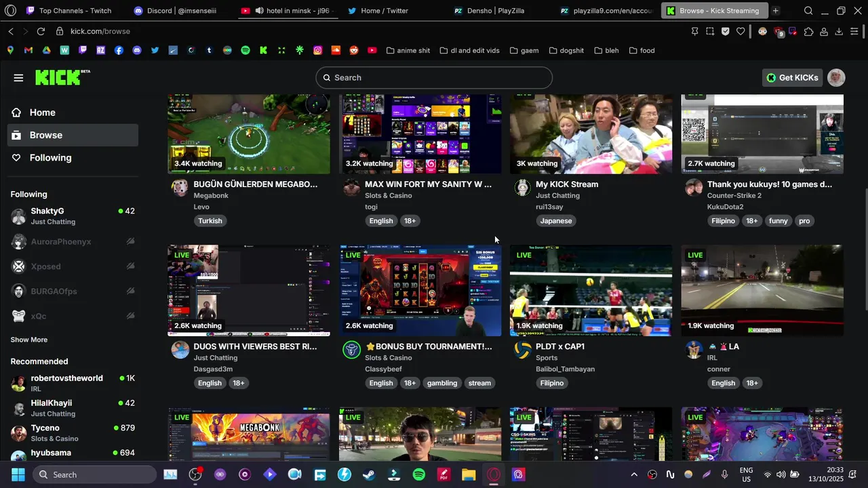Viewport: 868px width, 488px height.
Task: Open Steam from the taskbar
Action: 368,474
